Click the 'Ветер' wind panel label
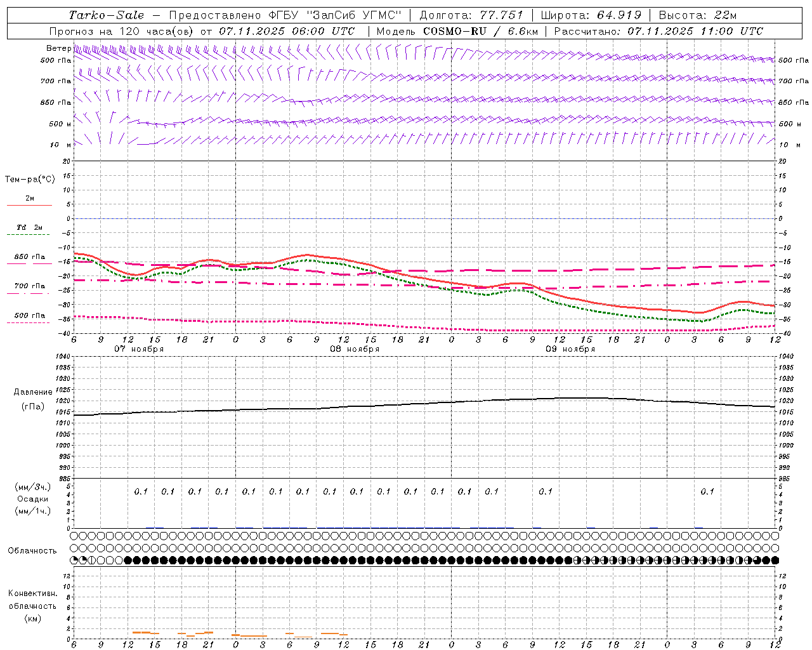This screenshot has height=650, width=812. (59, 48)
